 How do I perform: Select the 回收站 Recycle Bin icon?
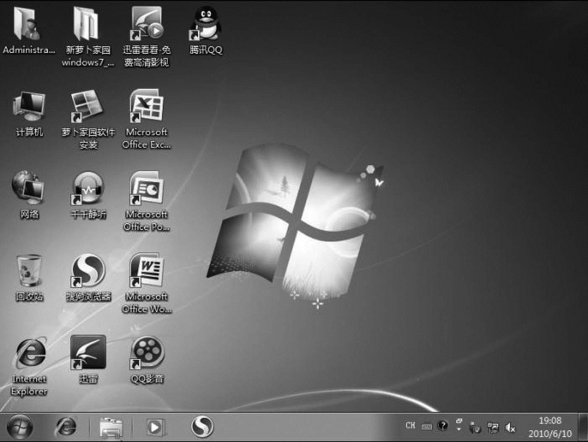click(x=29, y=277)
